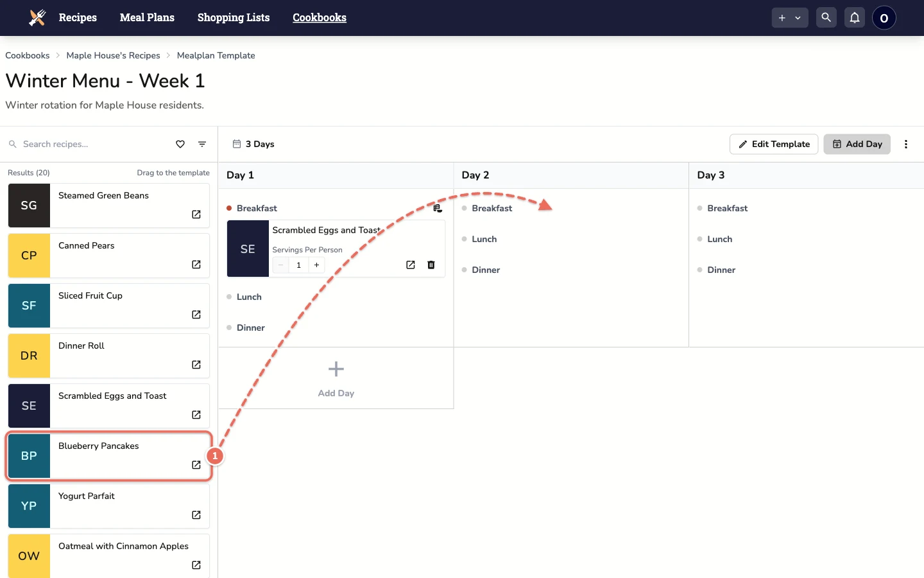Click the Edit Template button

[774, 144]
